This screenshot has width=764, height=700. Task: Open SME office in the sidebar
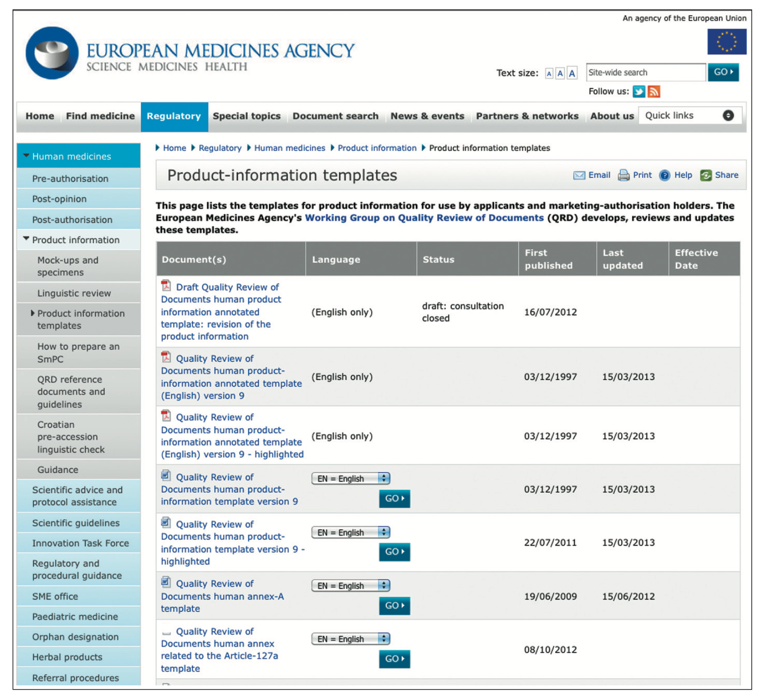click(x=79, y=597)
